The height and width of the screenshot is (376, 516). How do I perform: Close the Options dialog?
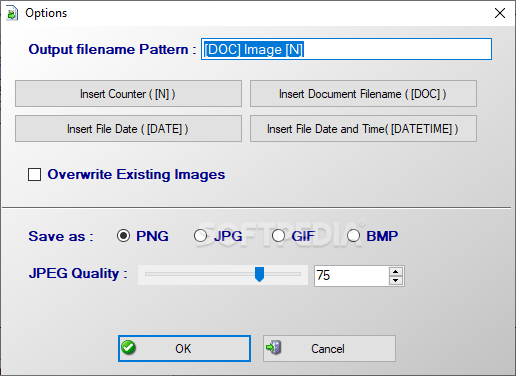[x=500, y=13]
